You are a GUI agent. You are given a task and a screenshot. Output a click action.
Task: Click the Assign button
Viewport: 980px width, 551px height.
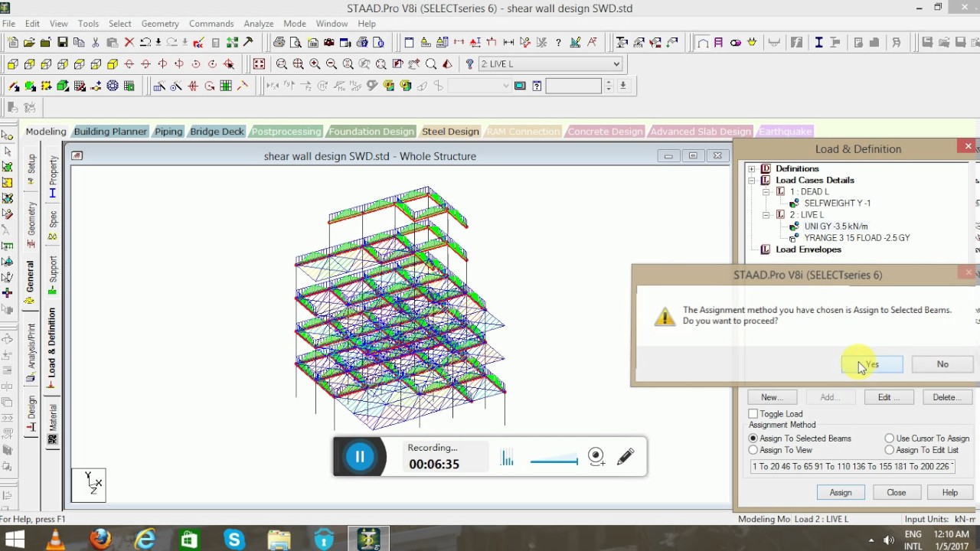click(x=841, y=493)
